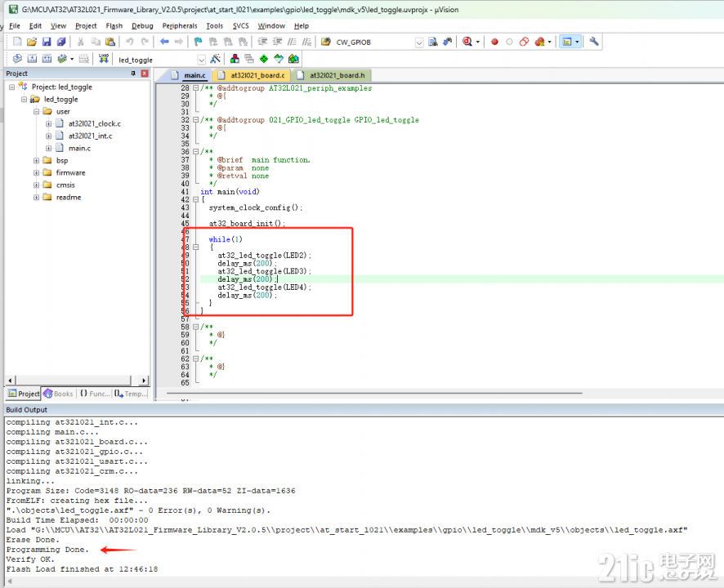724x588 pixels.
Task: Open the CW_GPIOB find combo box
Action: [x=419, y=42]
